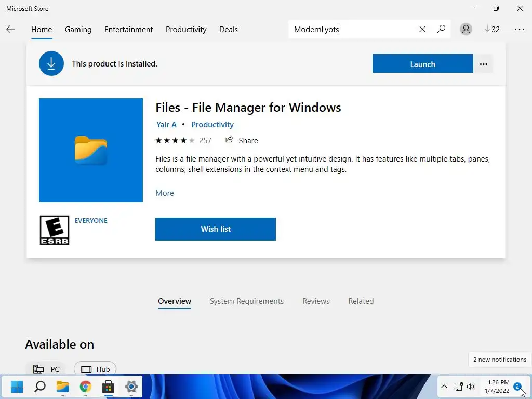
Task: Open Chrome from the taskbar
Action: pos(86,387)
